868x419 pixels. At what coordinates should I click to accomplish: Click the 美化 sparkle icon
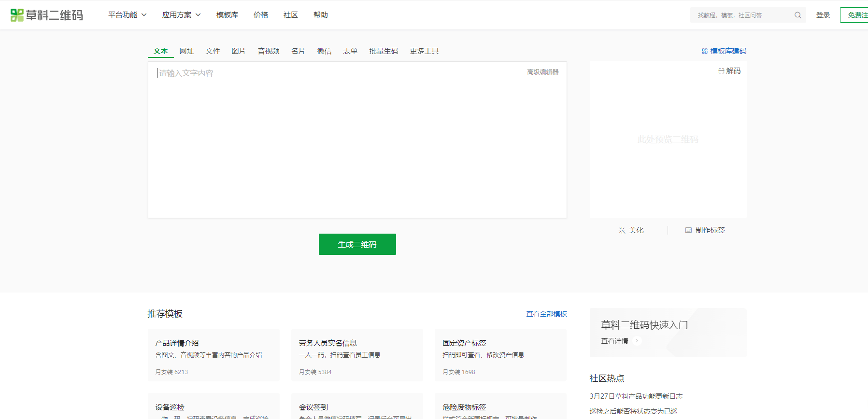pyautogui.click(x=622, y=230)
